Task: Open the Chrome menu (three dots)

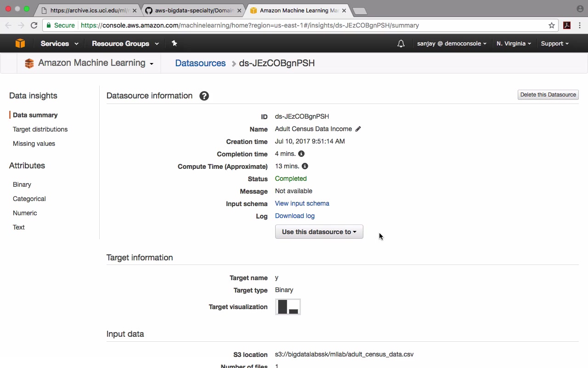Action: (x=580, y=25)
